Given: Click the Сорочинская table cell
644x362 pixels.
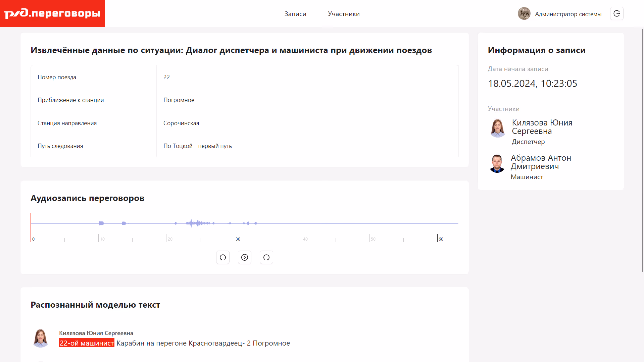Looking at the screenshot, I should (x=307, y=123).
